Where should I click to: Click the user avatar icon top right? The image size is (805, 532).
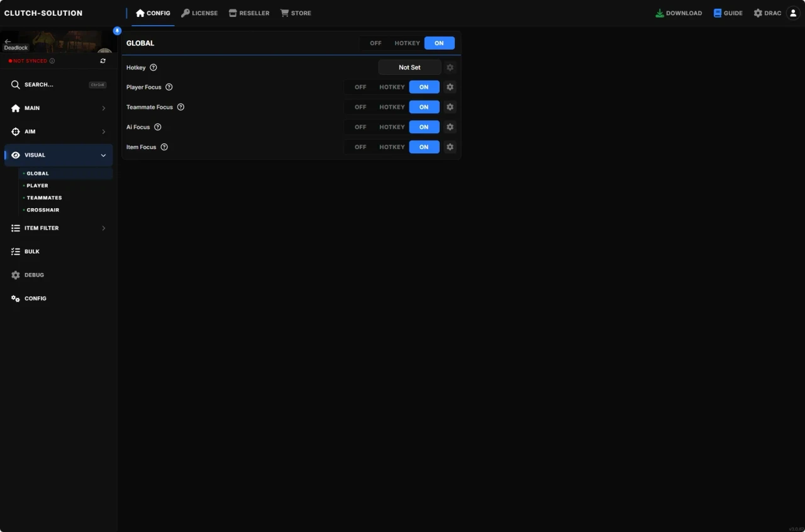(x=793, y=13)
